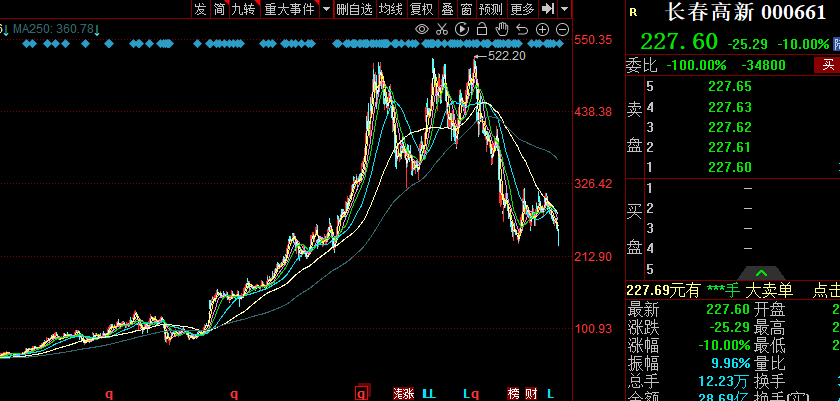Click the yellow R badge beside stock name
The image size is (840, 401).
tap(634, 12)
